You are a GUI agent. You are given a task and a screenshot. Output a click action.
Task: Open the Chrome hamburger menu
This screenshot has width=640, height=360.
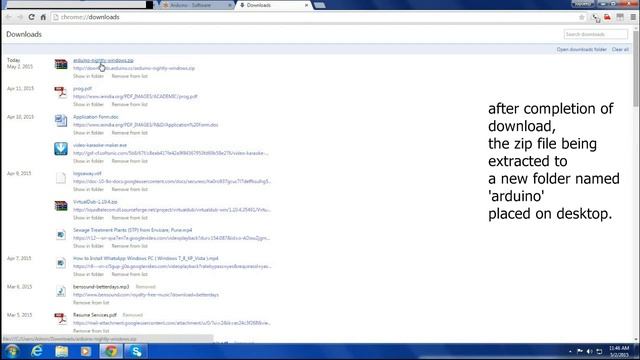tap(633, 17)
